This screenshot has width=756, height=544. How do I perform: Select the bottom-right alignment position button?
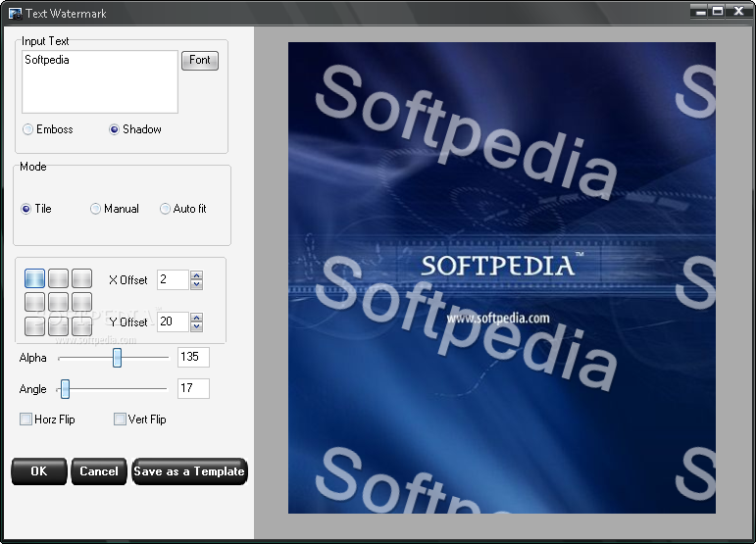[x=82, y=326]
